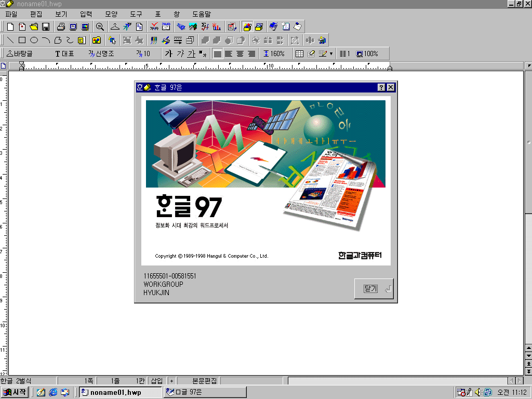
Task: Select the curve drawing tool
Action: tap(70, 41)
